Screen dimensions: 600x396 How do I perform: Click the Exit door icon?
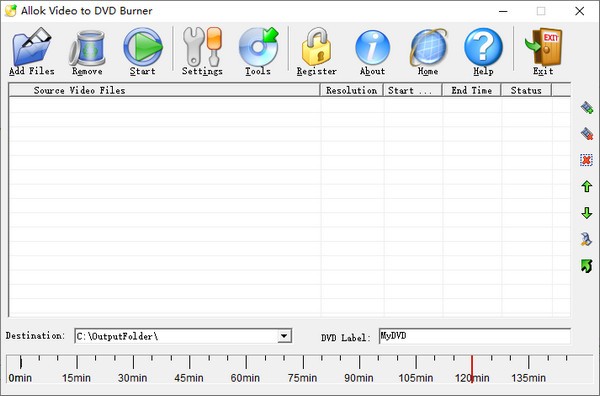(543, 47)
